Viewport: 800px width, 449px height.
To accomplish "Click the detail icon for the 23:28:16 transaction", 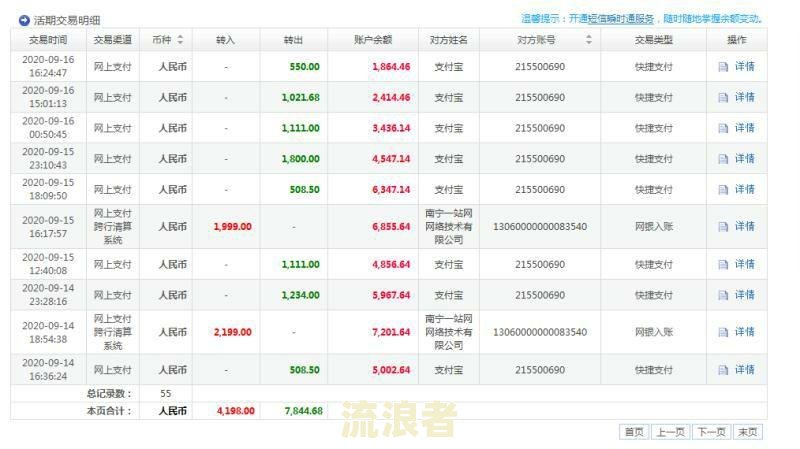I will [723, 295].
